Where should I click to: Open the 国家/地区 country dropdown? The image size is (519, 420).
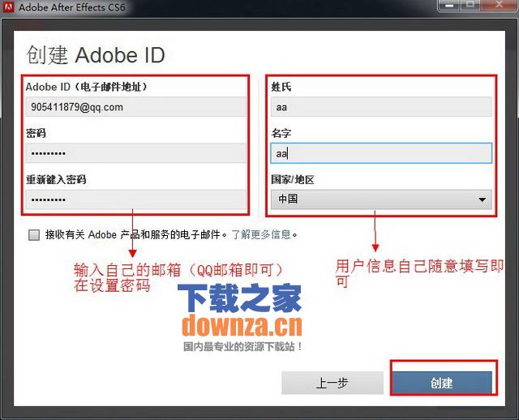[381, 199]
